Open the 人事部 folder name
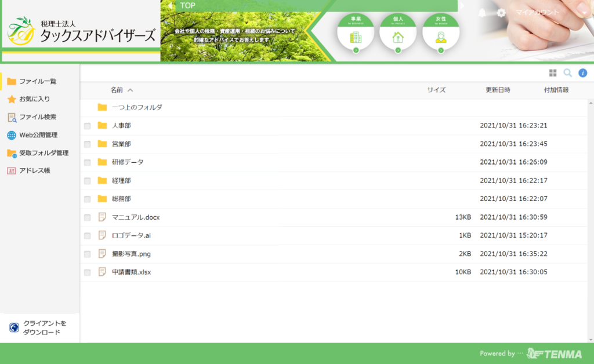Screen dimensions: 594x364 121,126
